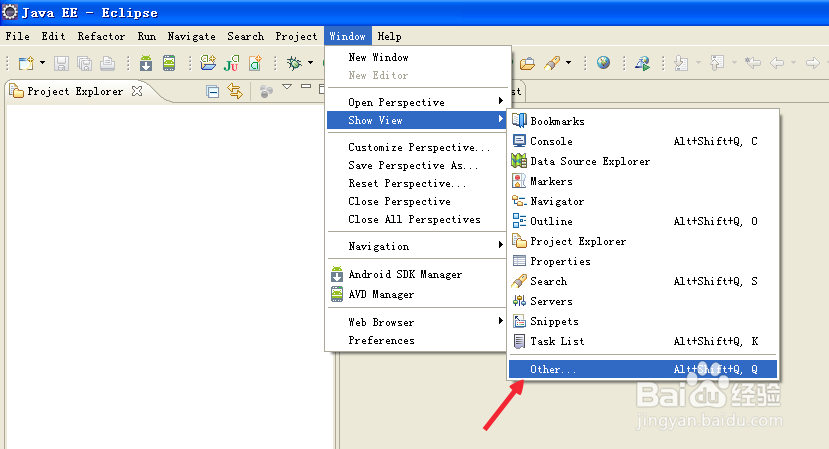Select Close Perspective menu entry

point(418,201)
